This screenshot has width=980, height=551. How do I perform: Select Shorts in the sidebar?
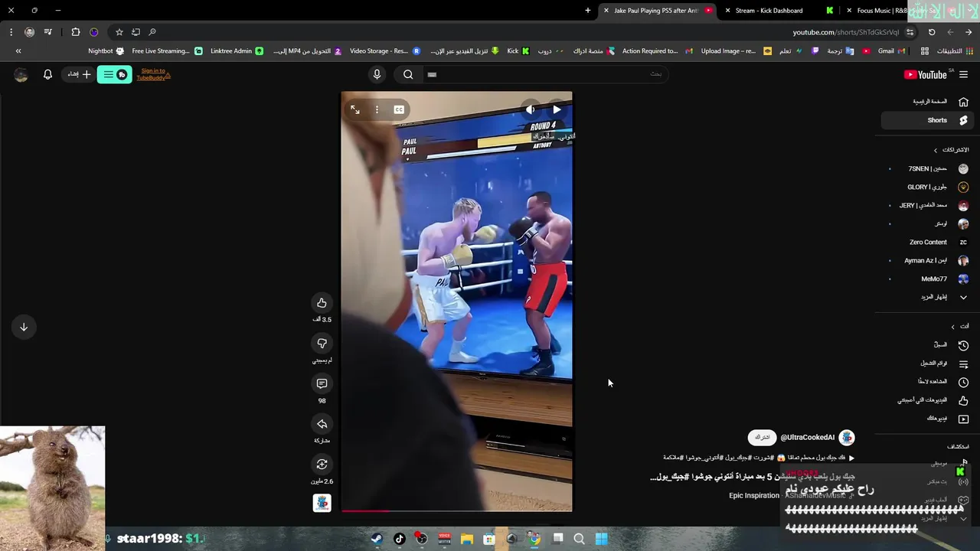click(x=926, y=120)
